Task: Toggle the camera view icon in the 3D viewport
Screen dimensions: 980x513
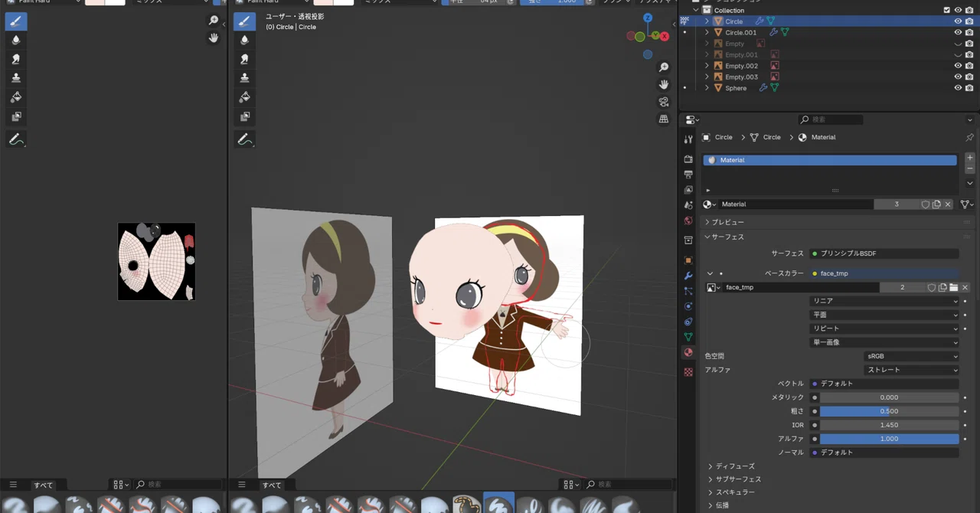Action: tap(664, 102)
